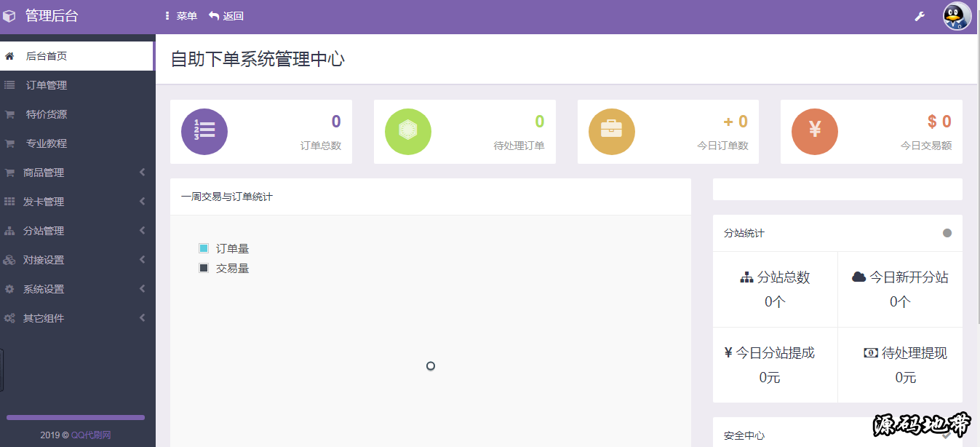Follow the QQ代刷网 footer link
The width and height of the screenshot is (980, 447).
(x=91, y=435)
